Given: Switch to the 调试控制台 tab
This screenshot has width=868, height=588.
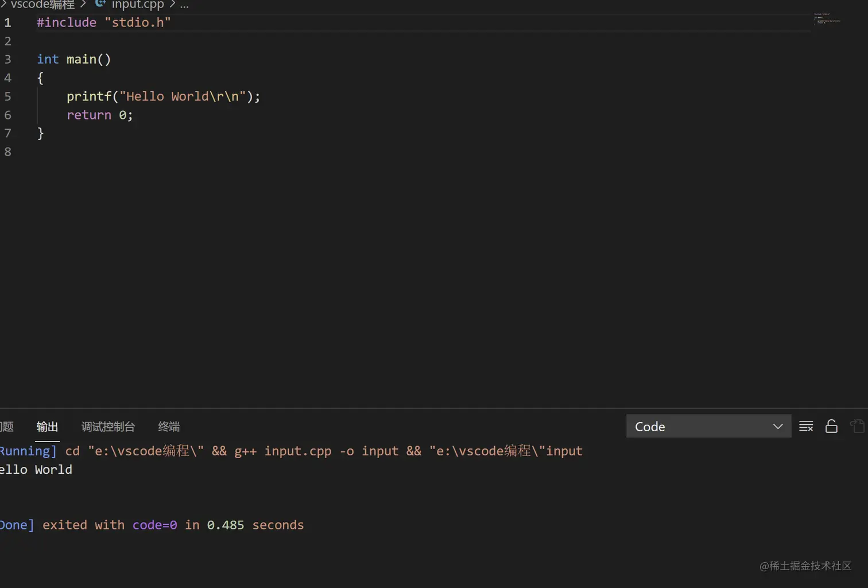Looking at the screenshot, I should 108,427.
